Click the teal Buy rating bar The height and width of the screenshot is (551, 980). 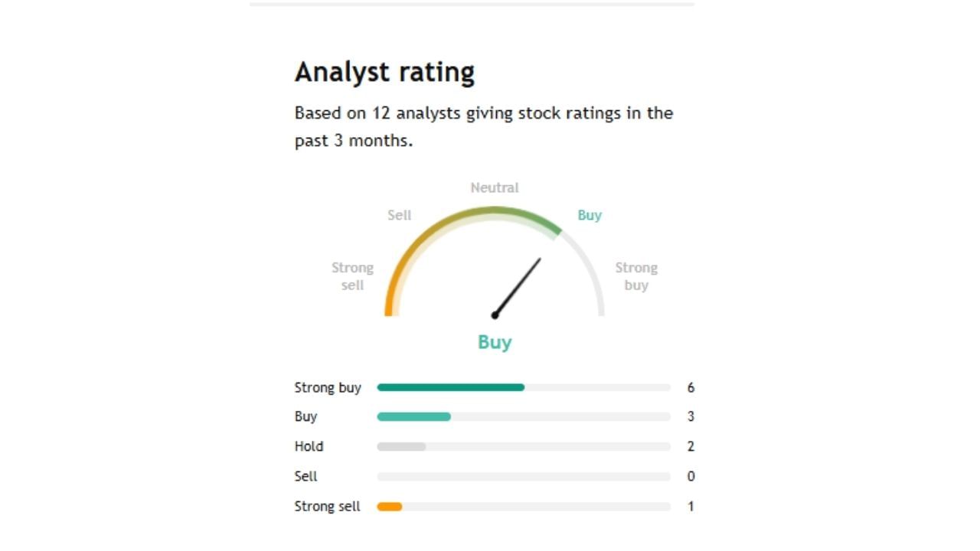413,416
